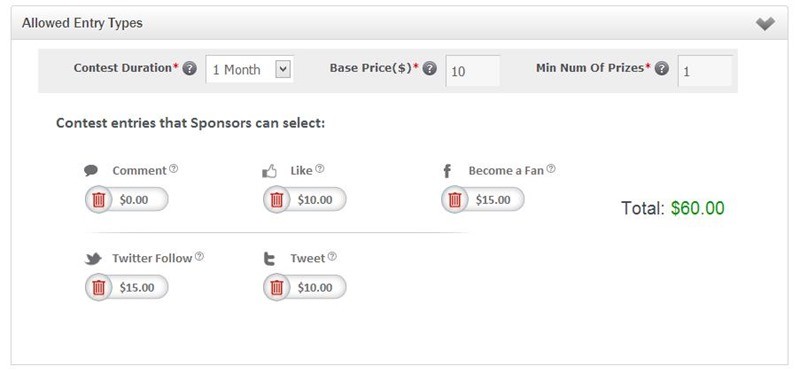
Task: Open the Like entry help tooltip
Action: point(319,168)
